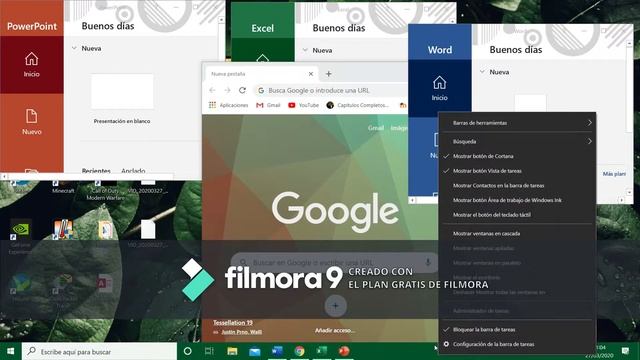Collapse the Nueva section in PowerPoint

click(x=74, y=48)
